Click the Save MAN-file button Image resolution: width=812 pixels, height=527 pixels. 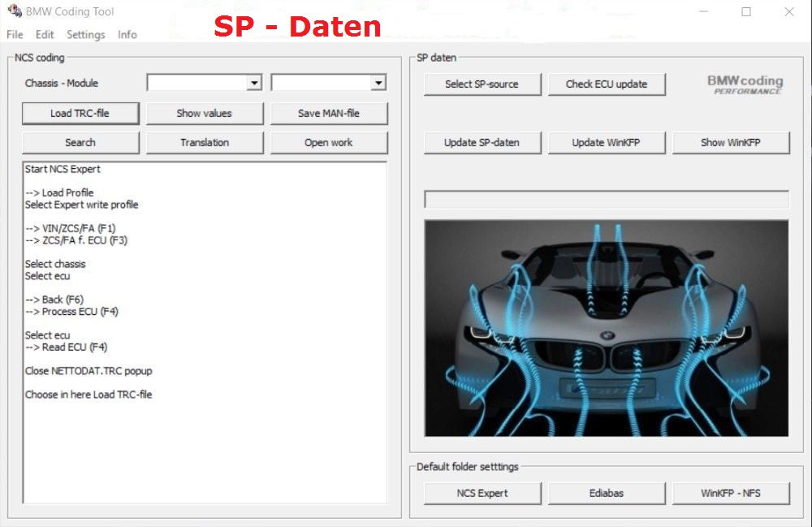[x=329, y=114]
